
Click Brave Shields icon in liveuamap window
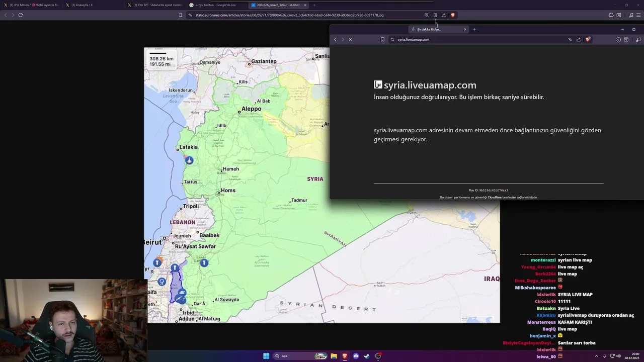point(587,39)
